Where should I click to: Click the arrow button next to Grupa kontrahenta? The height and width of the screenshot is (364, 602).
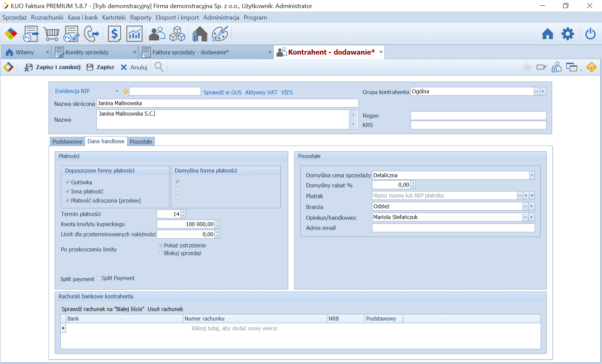coord(543,91)
